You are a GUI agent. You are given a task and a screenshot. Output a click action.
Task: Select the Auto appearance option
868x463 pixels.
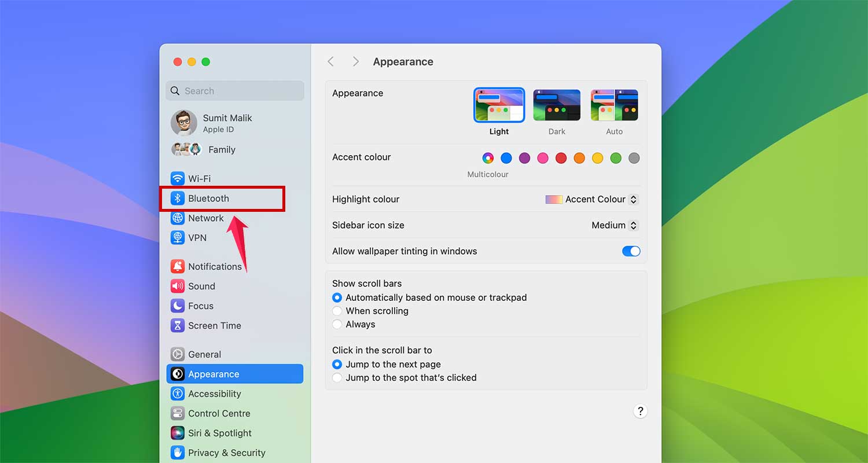[x=614, y=105]
